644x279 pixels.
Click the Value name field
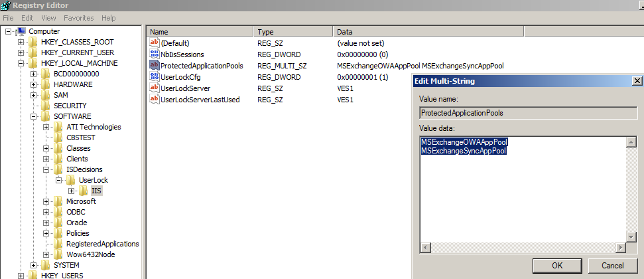click(528, 113)
